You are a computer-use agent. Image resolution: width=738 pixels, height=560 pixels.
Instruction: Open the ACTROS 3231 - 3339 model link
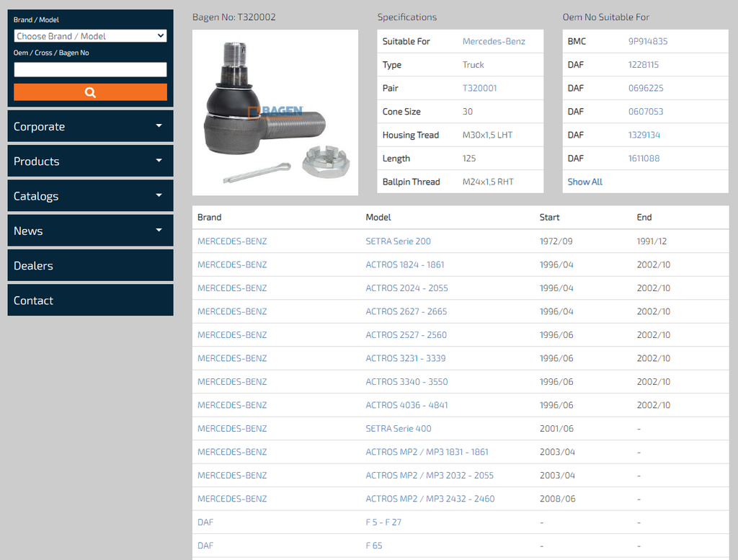click(x=406, y=358)
